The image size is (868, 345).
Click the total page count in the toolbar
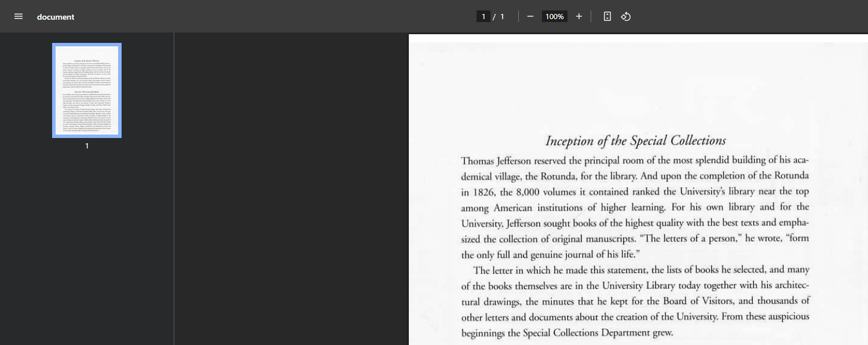(502, 16)
